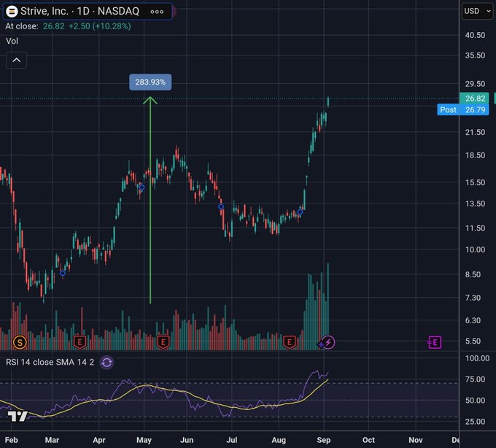Image resolution: width=496 pixels, height=448 pixels.
Task: Select the RSI 14 close SMA label
Action: 50,362
